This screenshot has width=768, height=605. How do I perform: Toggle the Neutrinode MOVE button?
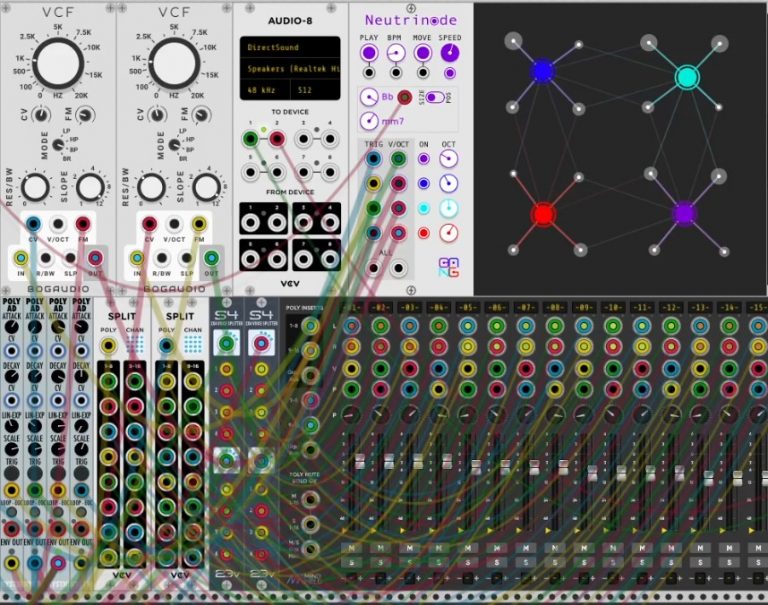(422, 53)
